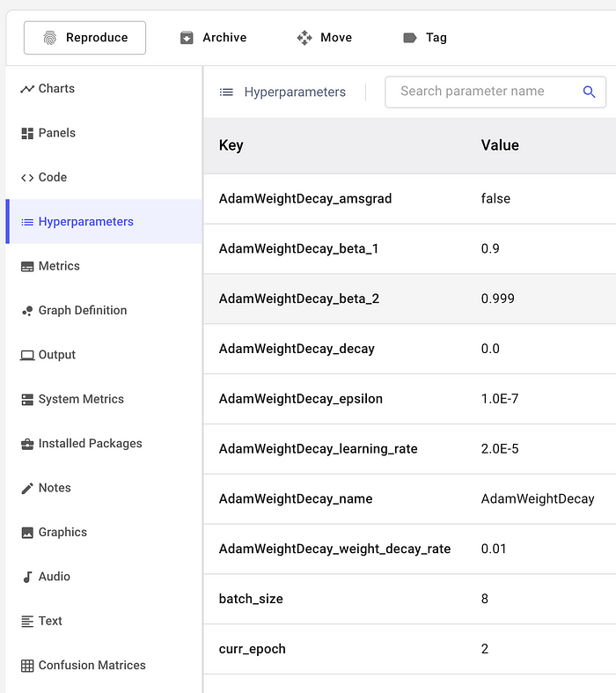The width and height of the screenshot is (616, 693).
Task: Click the Audio music-note icon
Action: 27,577
